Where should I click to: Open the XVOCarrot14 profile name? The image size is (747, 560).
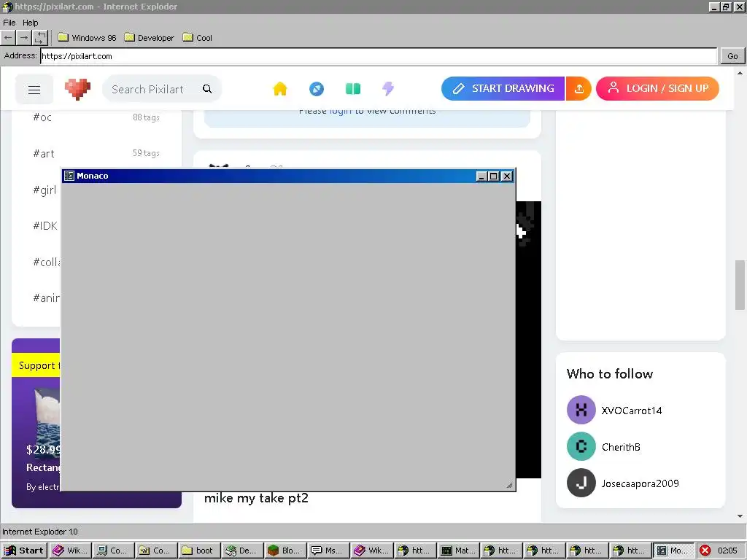tap(631, 411)
